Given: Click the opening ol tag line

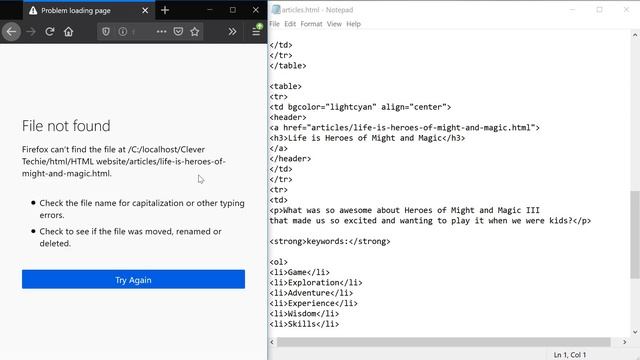Looking at the screenshot, I should click(x=278, y=262).
